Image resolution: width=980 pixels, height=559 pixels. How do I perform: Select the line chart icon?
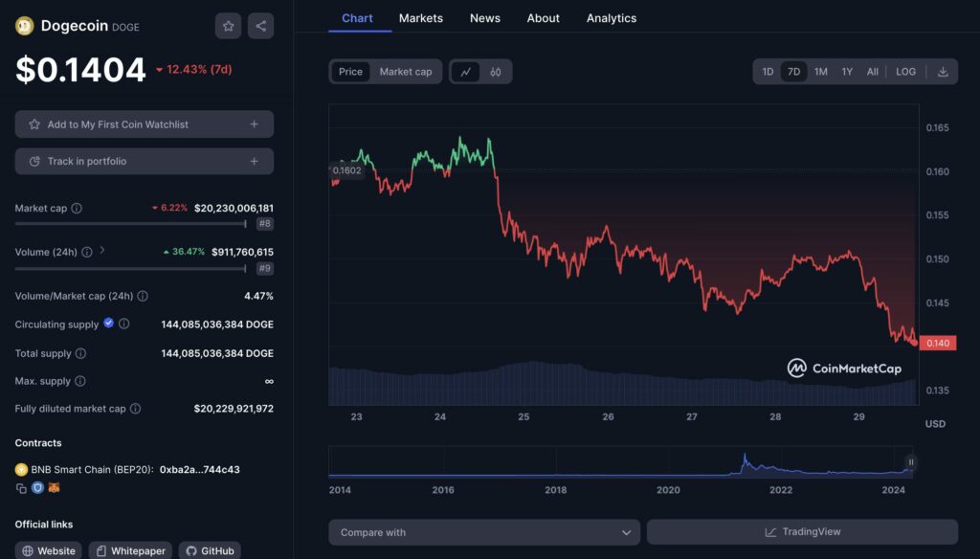pos(465,72)
